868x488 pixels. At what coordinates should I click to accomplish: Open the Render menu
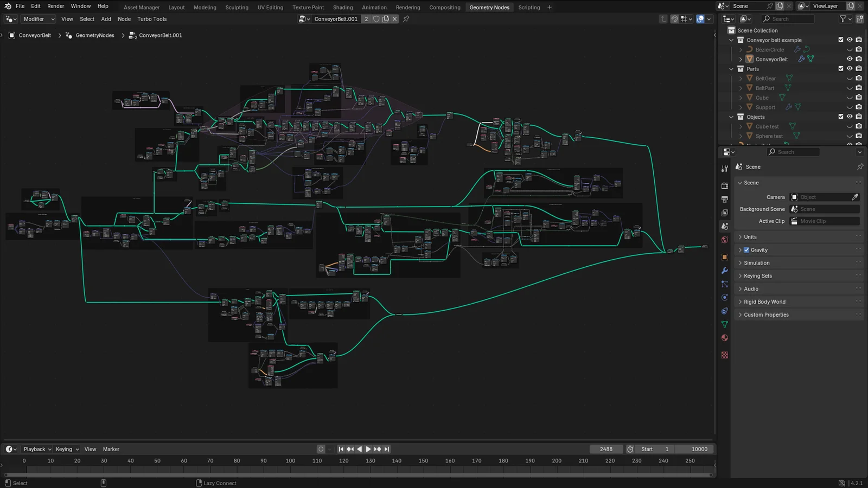tap(55, 6)
